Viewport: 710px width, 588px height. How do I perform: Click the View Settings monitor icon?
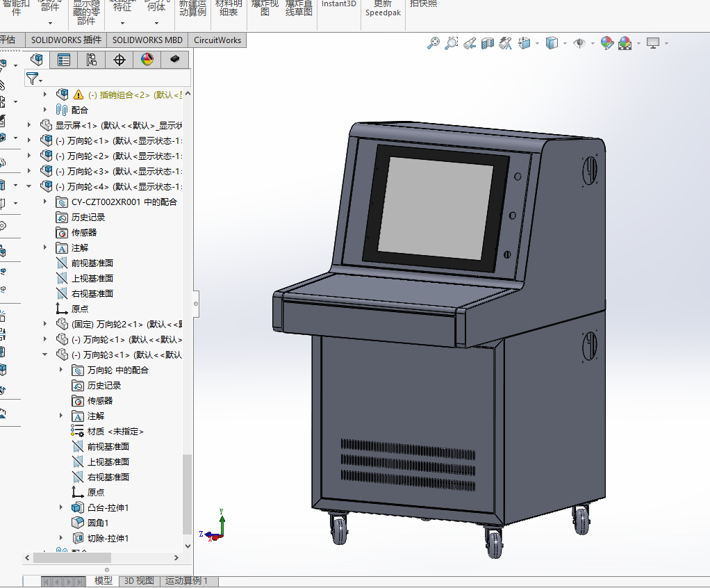click(x=653, y=43)
